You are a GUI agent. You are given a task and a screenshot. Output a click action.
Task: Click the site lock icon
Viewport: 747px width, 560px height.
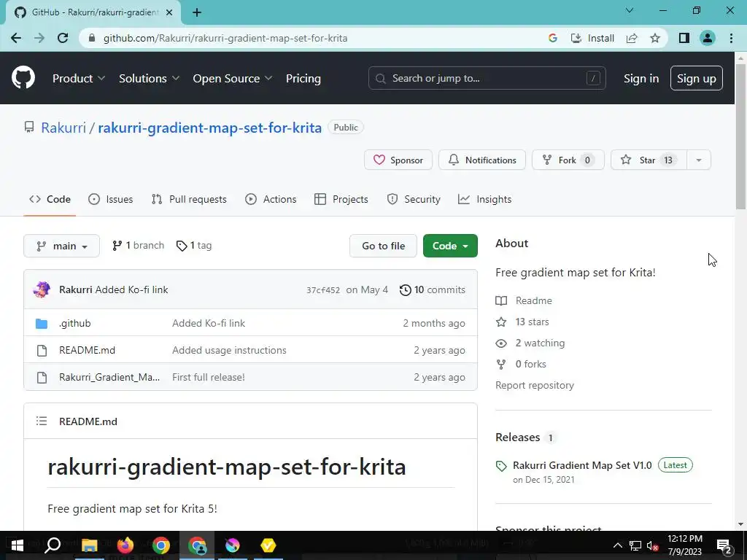(93, 38)
